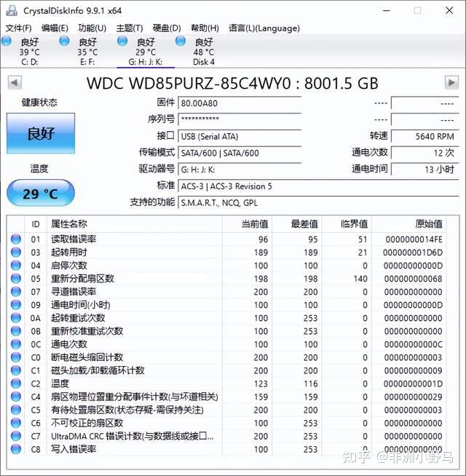Image resolution: width=466 pixels, height=476 pixels.
Task: Open the 编辑(E) menu
Action: click(55, 28)
